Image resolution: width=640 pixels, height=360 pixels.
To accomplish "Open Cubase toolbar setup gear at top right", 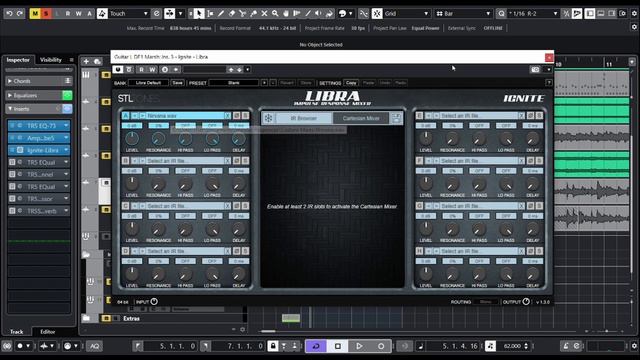I will click(634, 13).
